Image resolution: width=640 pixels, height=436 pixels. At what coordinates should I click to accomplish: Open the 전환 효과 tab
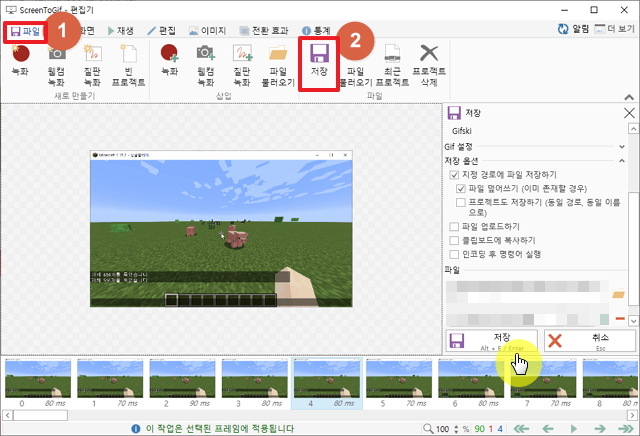264,31
